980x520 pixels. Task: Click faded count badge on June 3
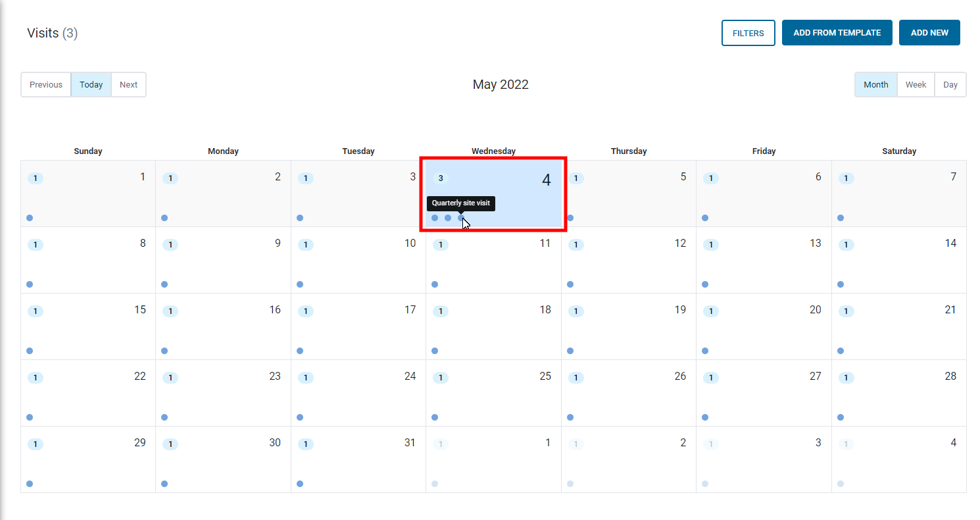(711, 444)
